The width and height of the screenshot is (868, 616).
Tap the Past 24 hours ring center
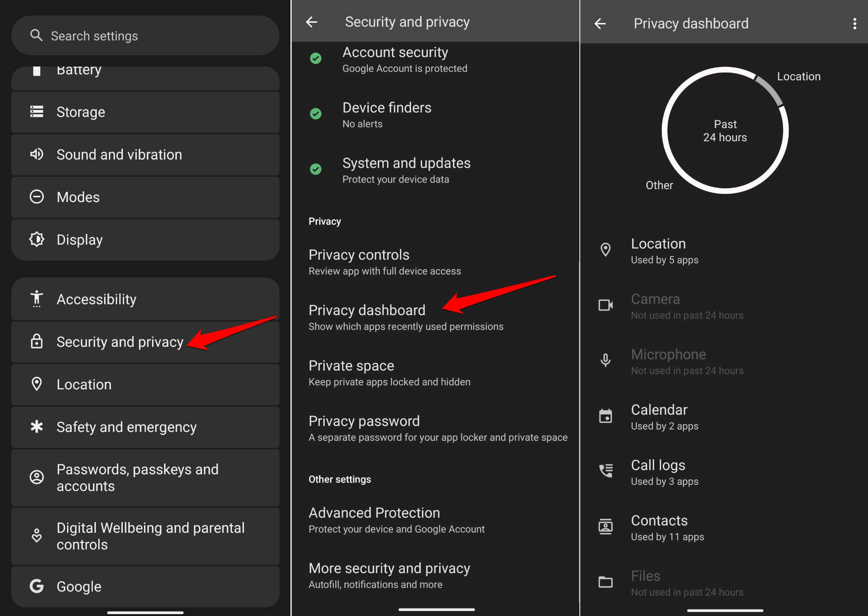[725, 131]
